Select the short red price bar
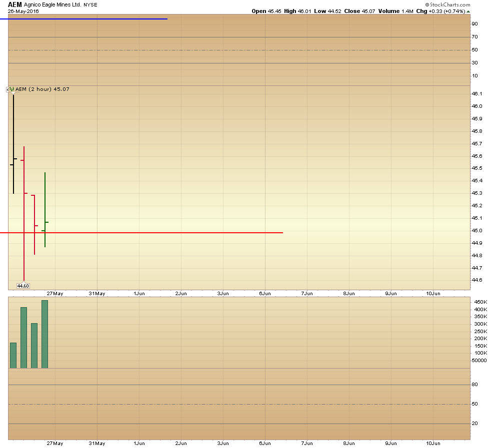The height and width of the screenshot is (448, 495). 34,225
